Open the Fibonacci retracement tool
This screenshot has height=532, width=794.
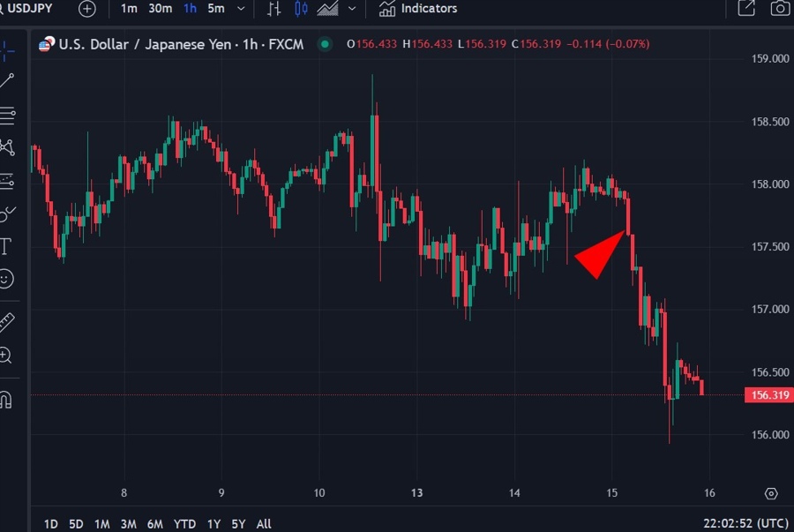point(7,116)
